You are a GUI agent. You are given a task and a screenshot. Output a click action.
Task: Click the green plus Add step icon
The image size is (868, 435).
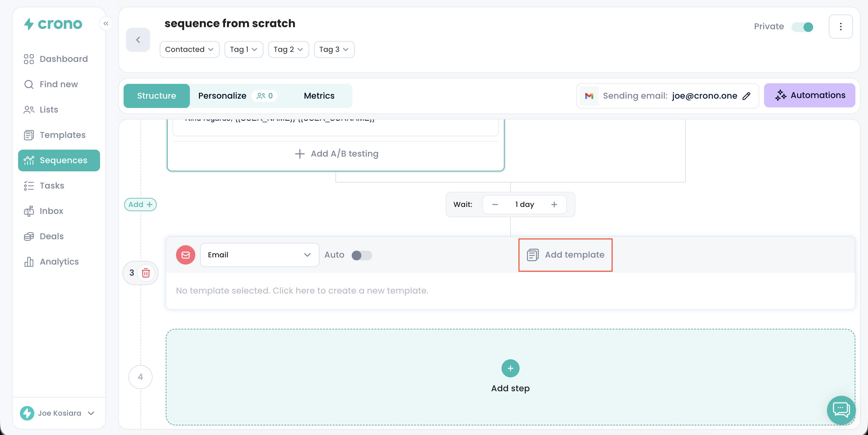click(x=510, y=368)
